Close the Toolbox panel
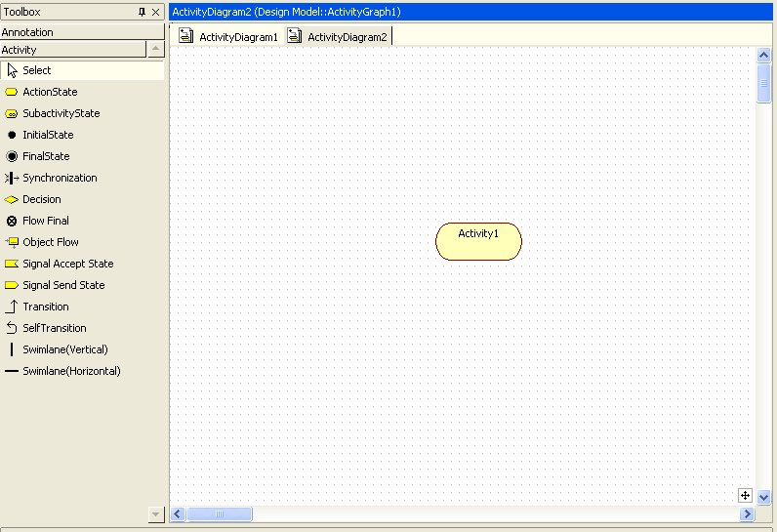 pos(155,12)
